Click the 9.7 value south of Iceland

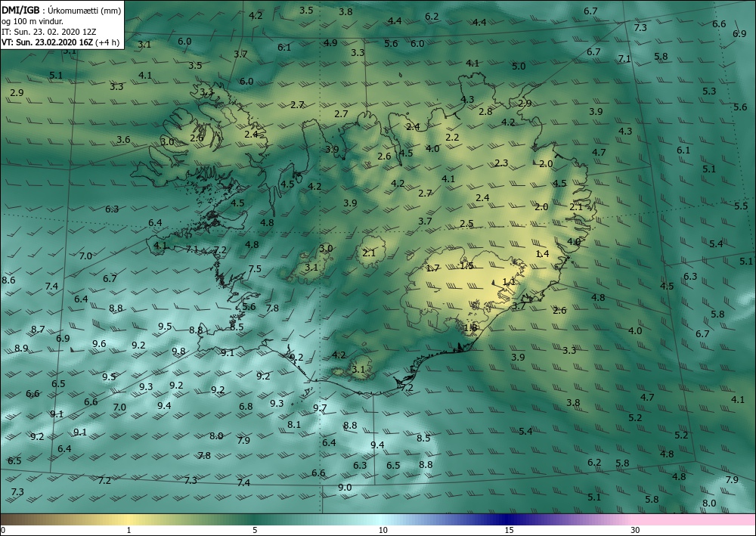pos(320,408)
